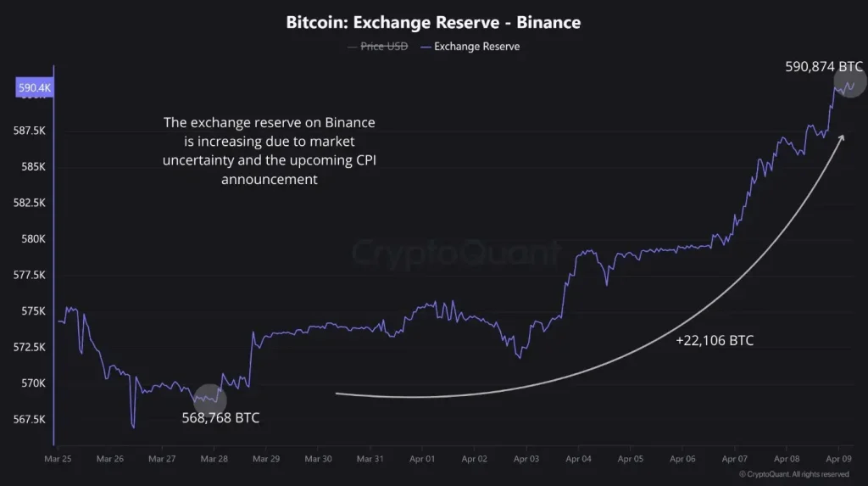Click the arrowhead of the curved white trend arrow
Screen dimensions: 868x486
point(841,137)
